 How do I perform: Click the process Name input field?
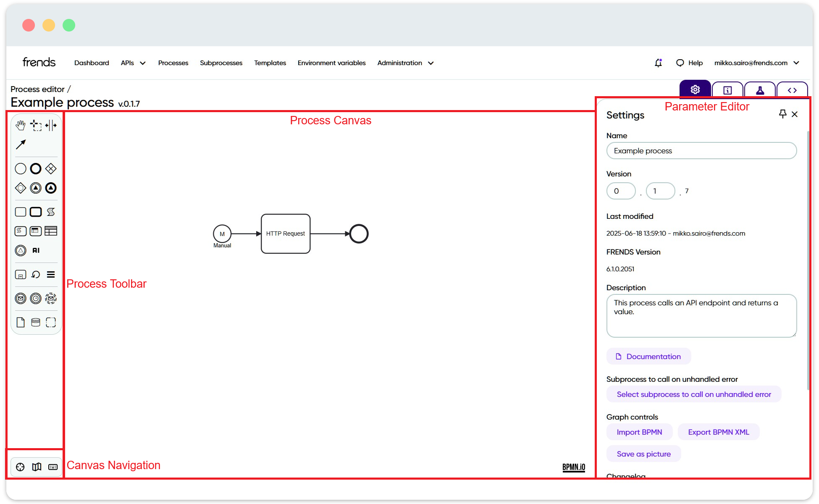701,150
